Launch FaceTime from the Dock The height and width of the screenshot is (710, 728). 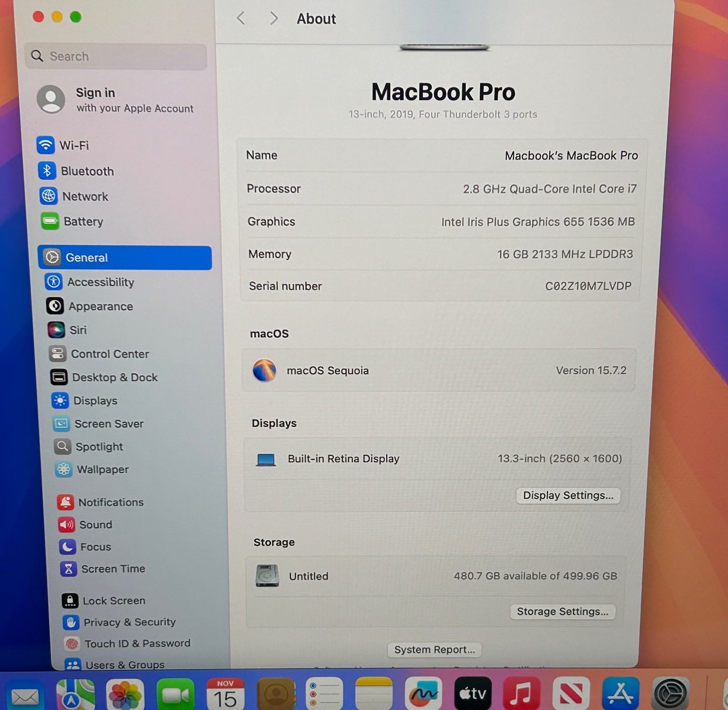point(175,695)
